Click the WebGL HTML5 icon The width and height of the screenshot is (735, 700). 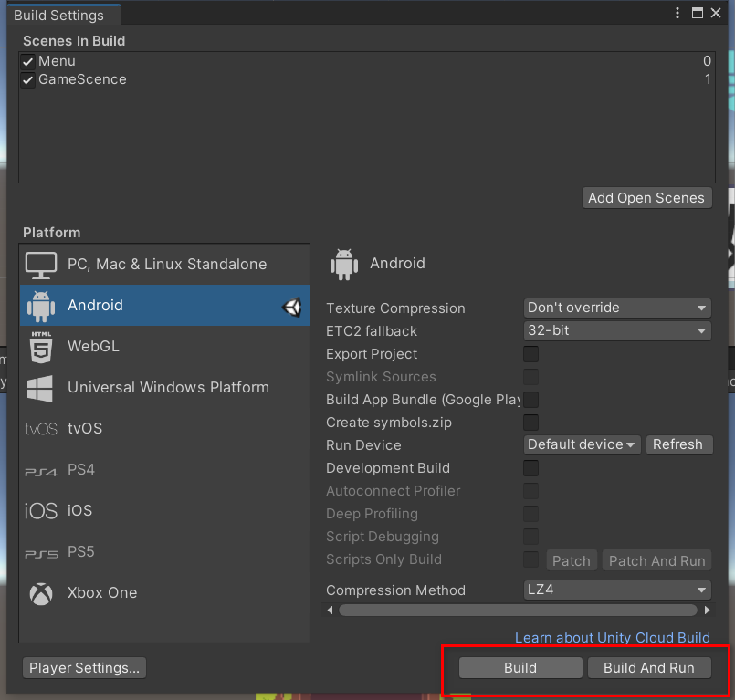click(x=41, y=347)
